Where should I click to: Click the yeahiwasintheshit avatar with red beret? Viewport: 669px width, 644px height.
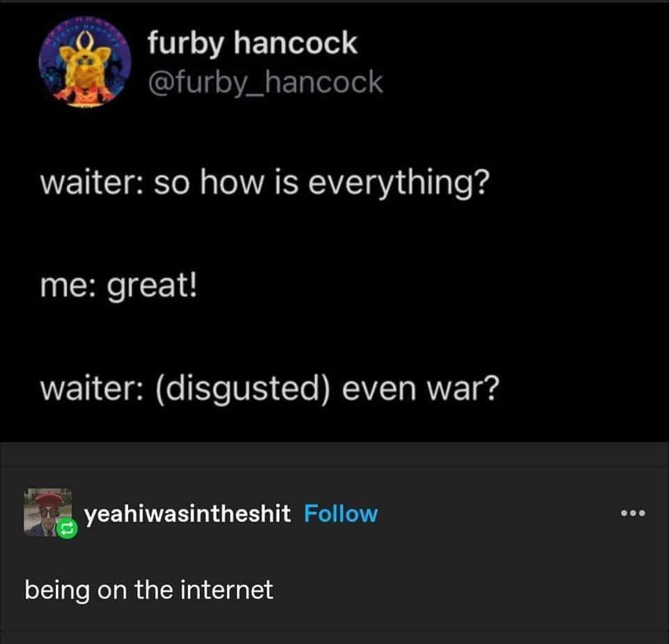point(48,512)
